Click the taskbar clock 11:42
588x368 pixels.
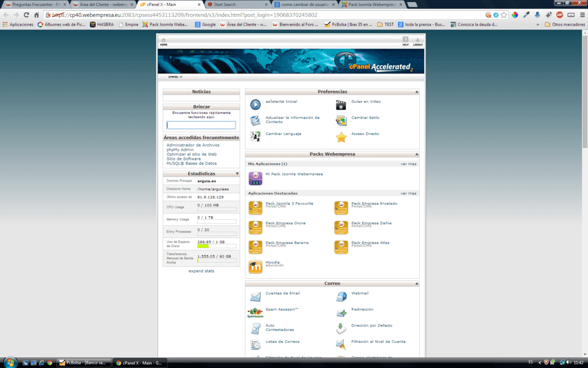point(578,363)
